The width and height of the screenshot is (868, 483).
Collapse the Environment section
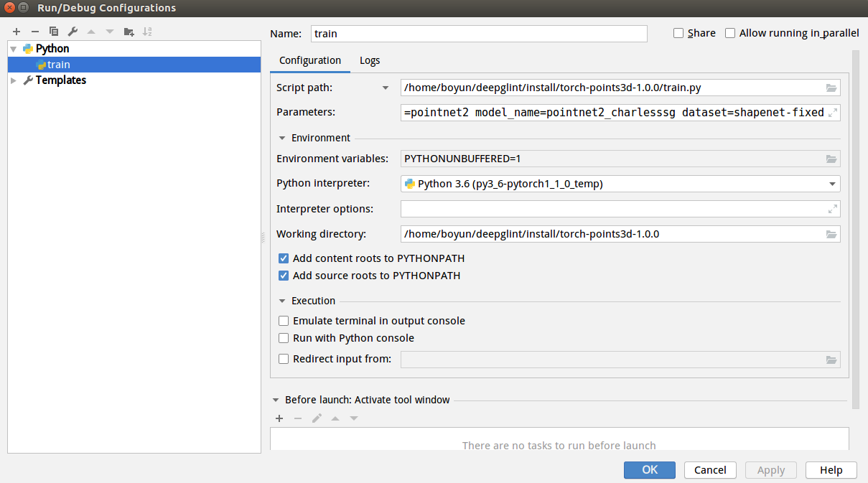coord(282,137)
